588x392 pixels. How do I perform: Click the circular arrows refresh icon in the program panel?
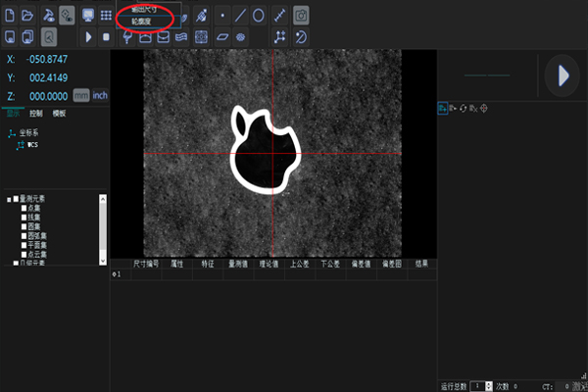(x=464, y=109)
